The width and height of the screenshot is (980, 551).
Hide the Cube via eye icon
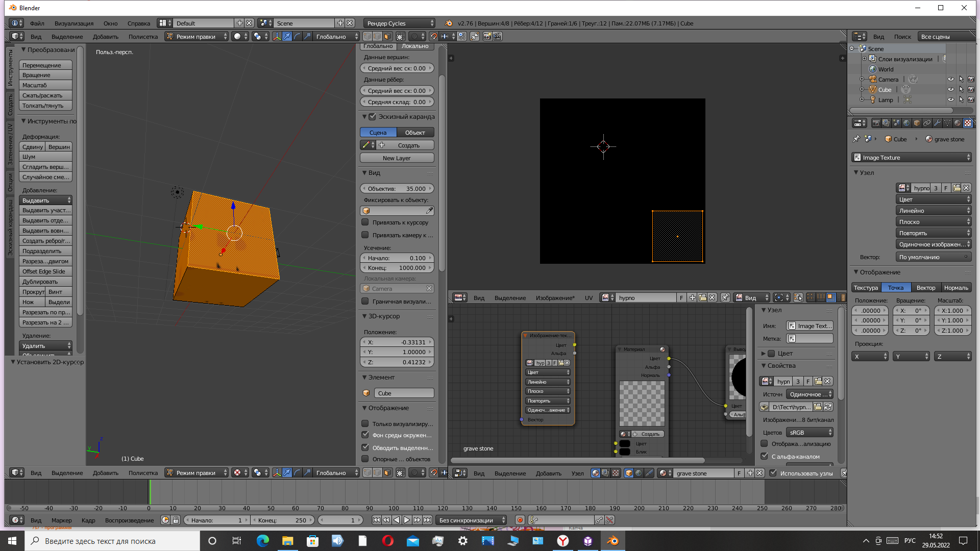click(950, 89)
